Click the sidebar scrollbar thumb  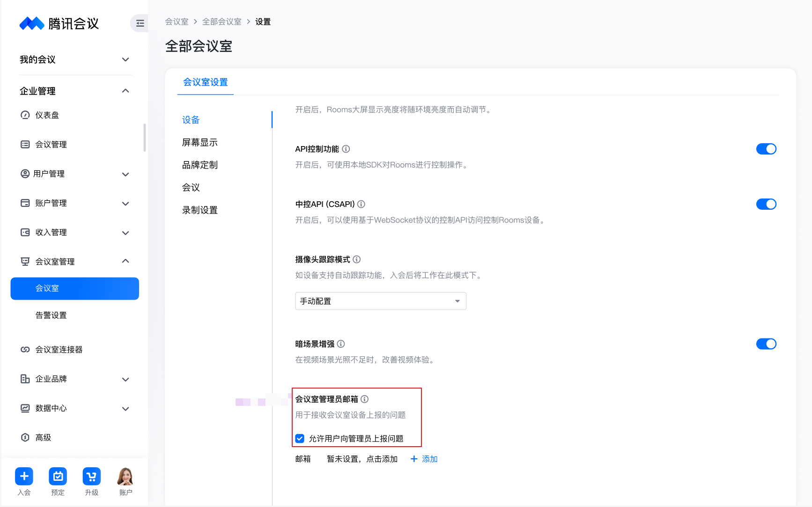pos(145,138)
